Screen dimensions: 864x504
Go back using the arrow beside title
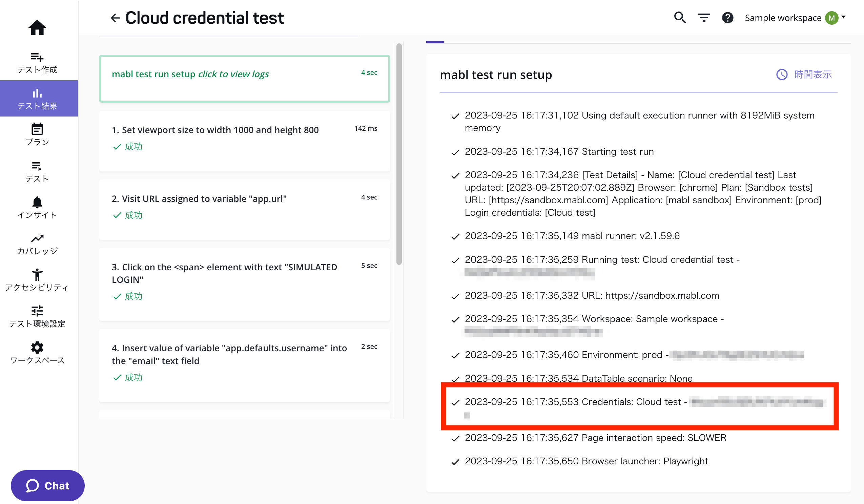[x=115, y=18]
